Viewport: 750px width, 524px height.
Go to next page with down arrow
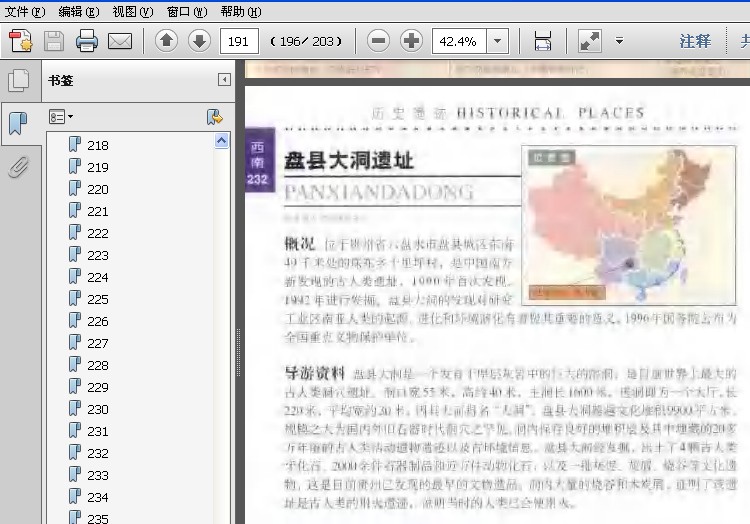coord(199,41)
